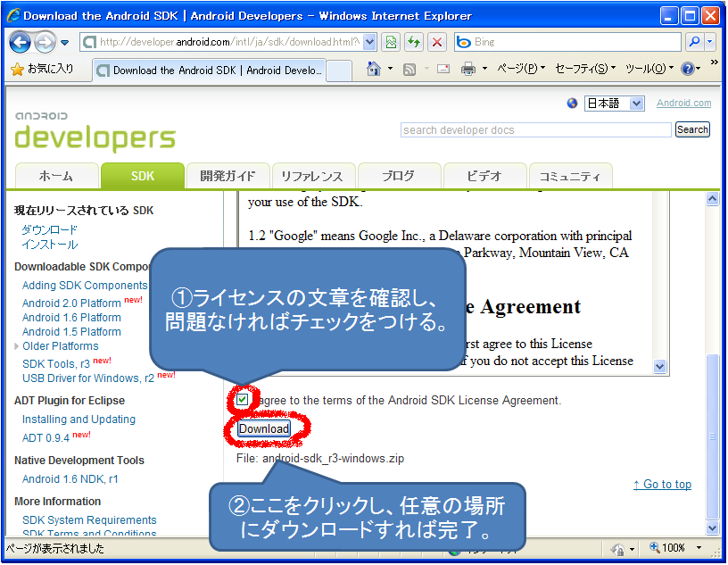The height and width of the screenshot is (565, 728).
Task: Open the インストール sidebar link
Action: coord(50,245)
